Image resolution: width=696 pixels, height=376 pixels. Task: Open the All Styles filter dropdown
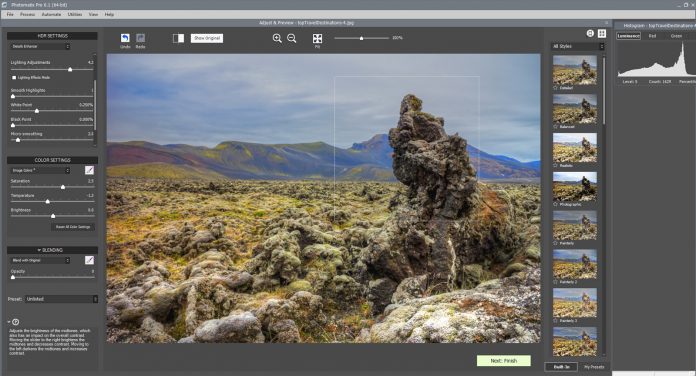(578, 46)
